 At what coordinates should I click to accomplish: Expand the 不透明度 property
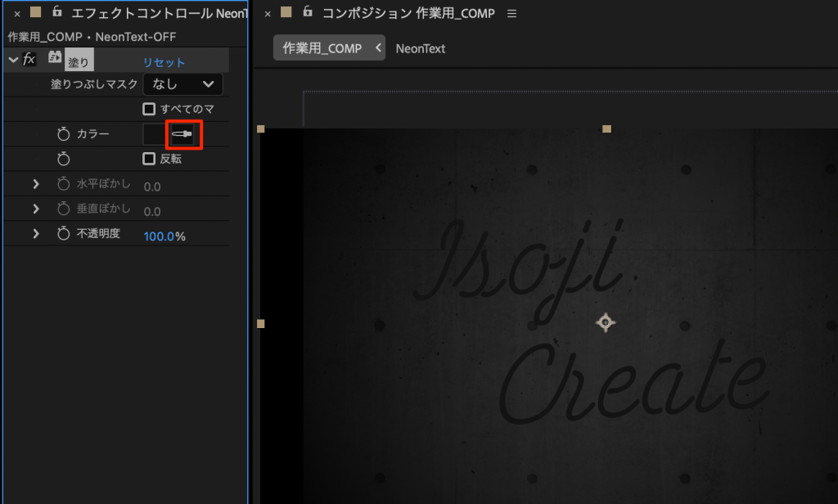(36, 234)
